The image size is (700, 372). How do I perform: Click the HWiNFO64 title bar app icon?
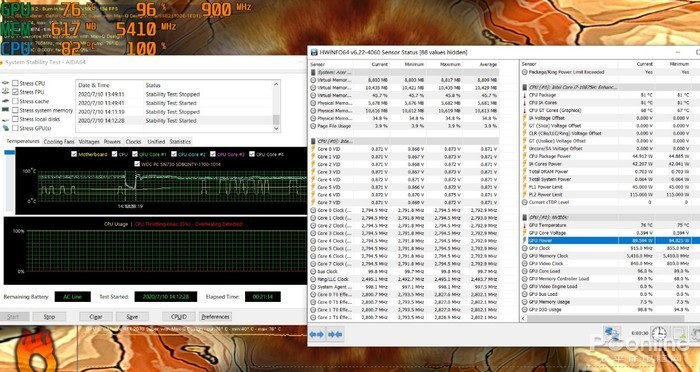pos(314,52)
